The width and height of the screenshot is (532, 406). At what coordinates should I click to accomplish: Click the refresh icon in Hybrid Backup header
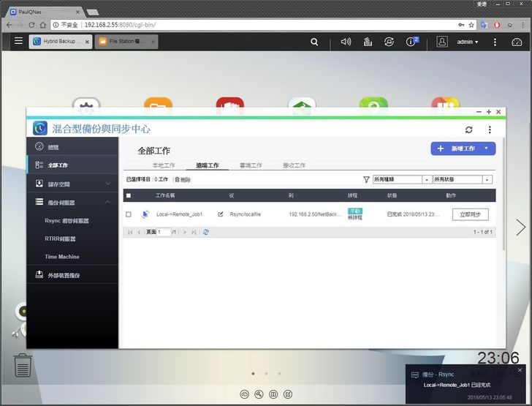tap(468, 129)
